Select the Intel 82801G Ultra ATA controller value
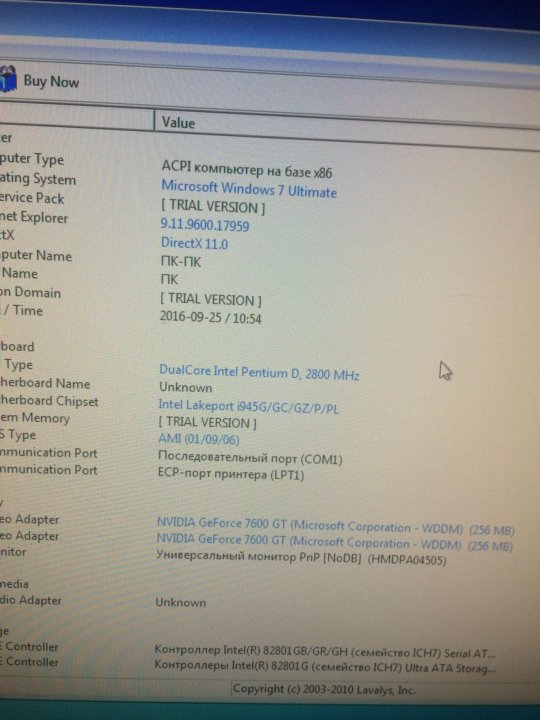Image resolution: width=540 pixels, height=720 pixels. tap(325, 666)
